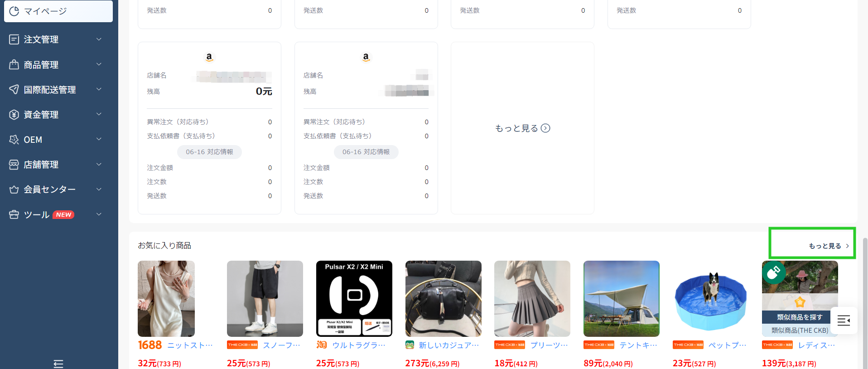This screenshot has height=369, width=868.
Task: Click the order management list icon
Action: coord(14,40)
